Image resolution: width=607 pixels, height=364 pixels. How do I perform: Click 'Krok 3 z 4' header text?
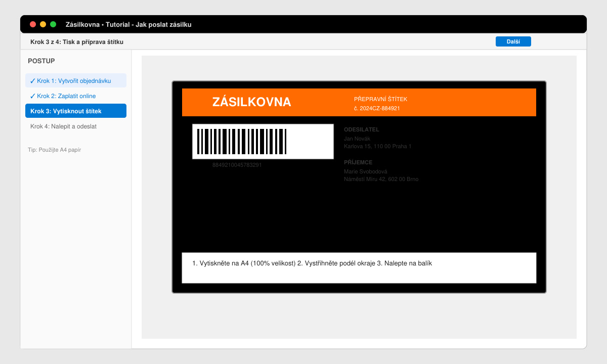[77, 42]
